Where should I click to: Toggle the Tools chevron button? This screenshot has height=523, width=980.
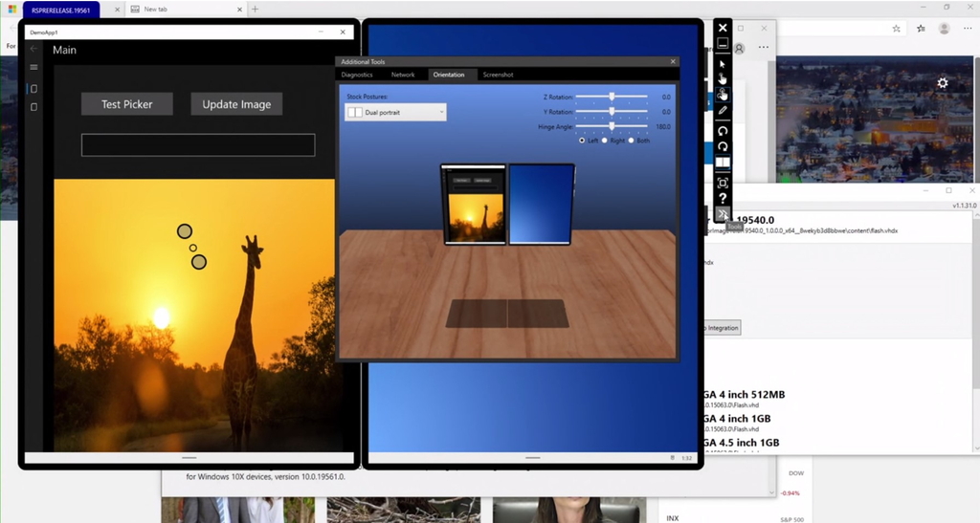[723, 214]
